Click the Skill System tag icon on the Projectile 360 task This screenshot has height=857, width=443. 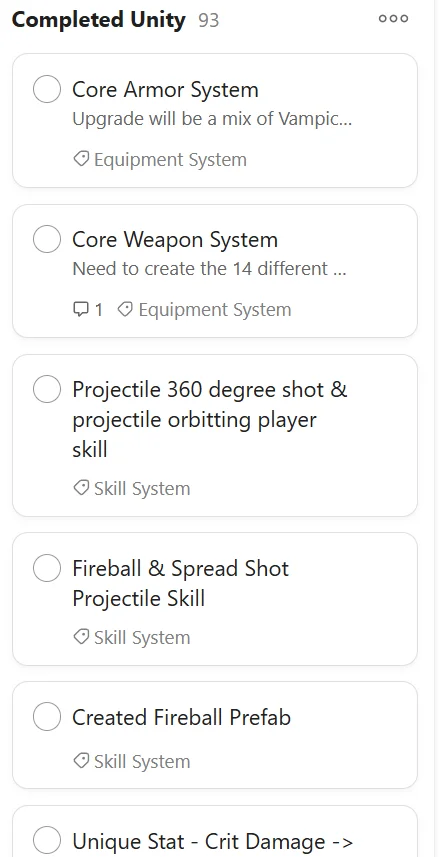coord(81,488)
